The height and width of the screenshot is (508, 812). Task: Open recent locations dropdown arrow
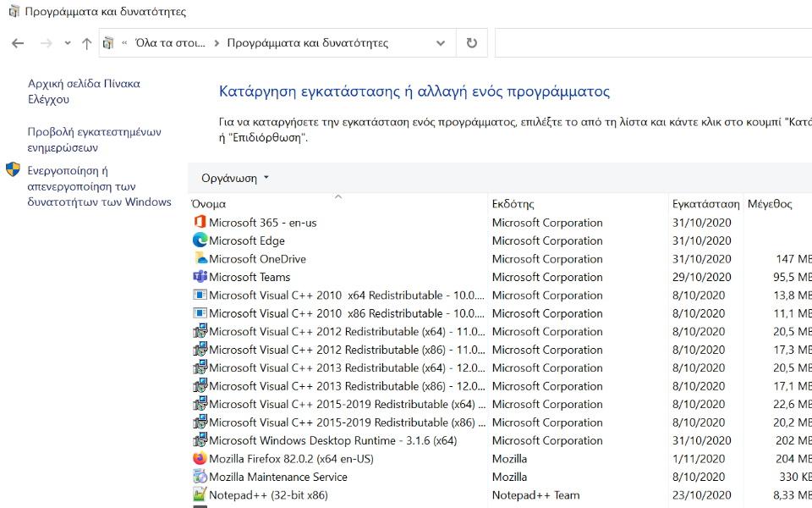[68, 43]
